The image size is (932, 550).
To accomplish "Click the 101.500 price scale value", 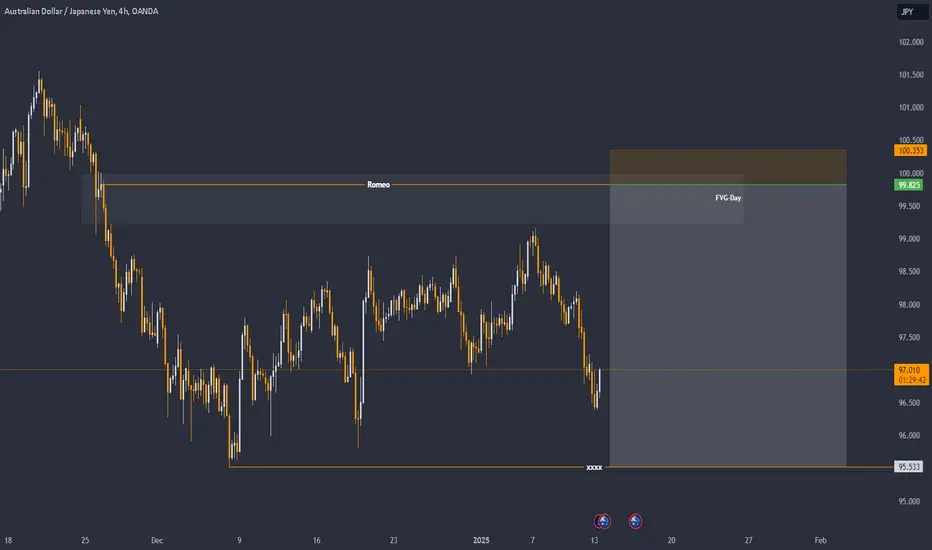I will pyautogui.click(x=911, y=75).
